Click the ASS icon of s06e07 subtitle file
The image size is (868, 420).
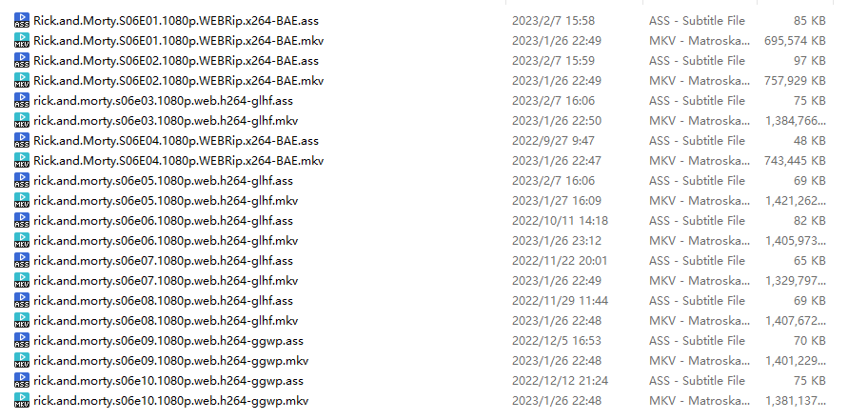[22, 260]
